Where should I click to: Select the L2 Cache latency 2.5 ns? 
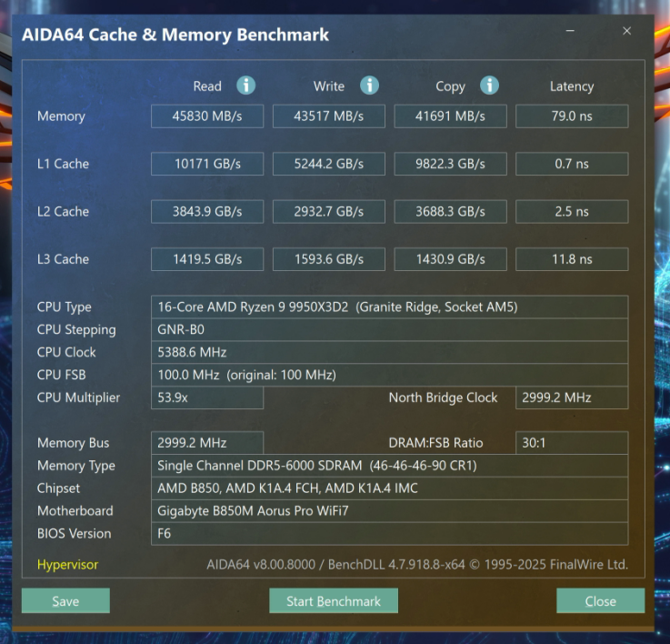pyautogui.click(x=572, y=212)
